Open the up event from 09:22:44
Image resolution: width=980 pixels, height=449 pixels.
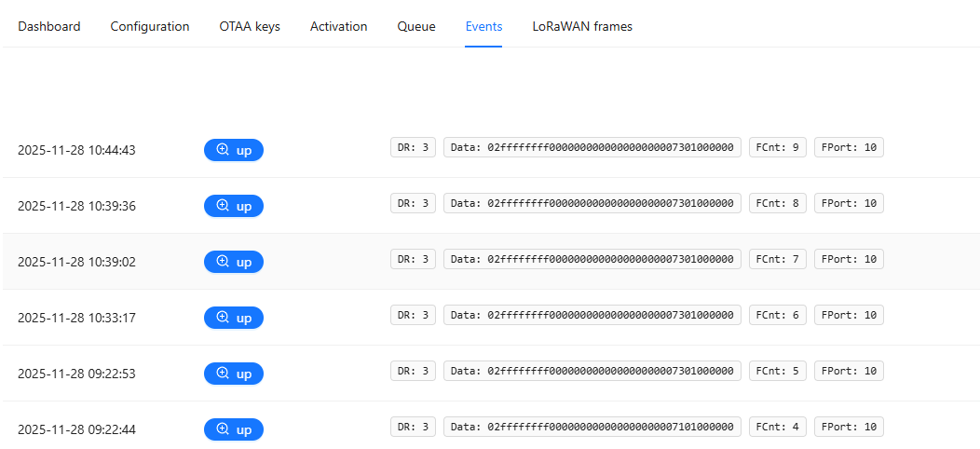pos(234,429)
